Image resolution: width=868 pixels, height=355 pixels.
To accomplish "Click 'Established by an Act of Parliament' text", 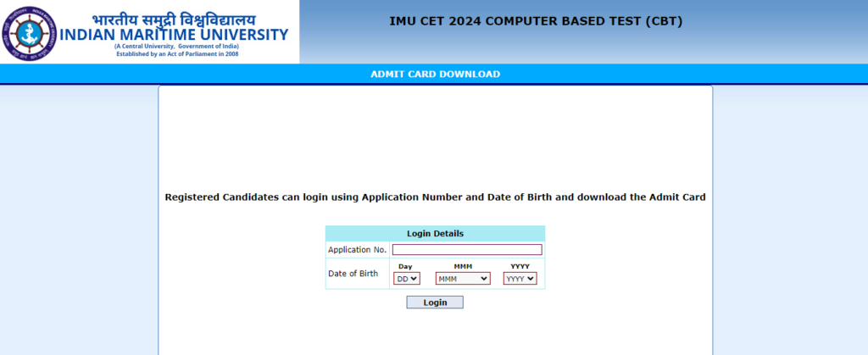I will 177,54.
